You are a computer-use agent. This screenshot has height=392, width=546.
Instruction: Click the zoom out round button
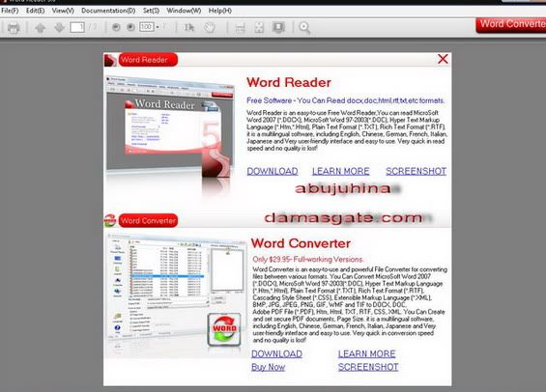pos(116,27)
